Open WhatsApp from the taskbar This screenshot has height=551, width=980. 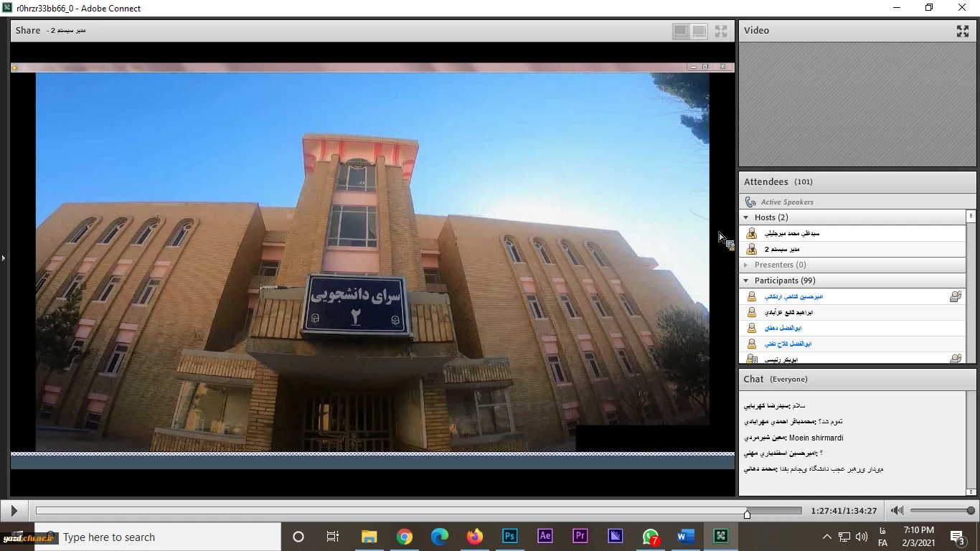(651, 537)
